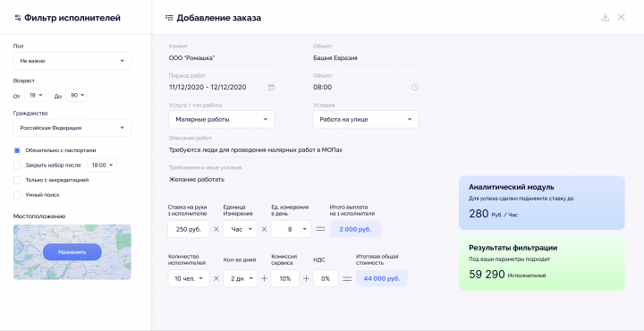The height and width of the screenshot is (331, 644).
Task: Click the clock icon next to 08:00
Action: 415,87
